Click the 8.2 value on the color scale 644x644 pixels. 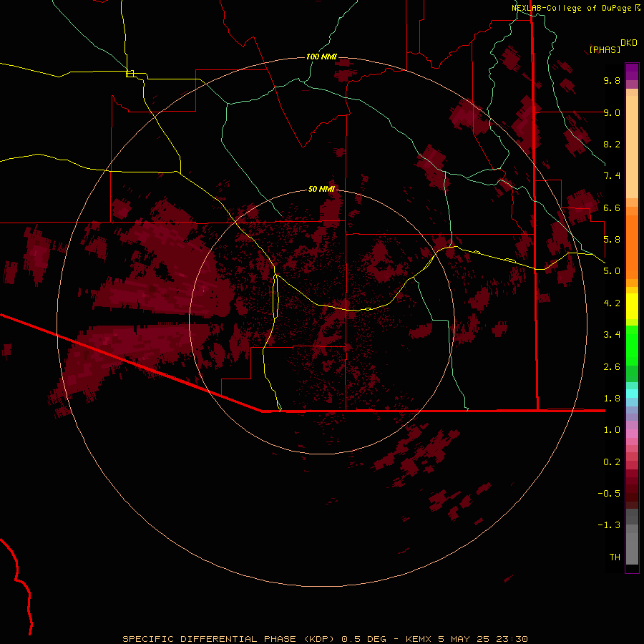[x=612, y=144]
